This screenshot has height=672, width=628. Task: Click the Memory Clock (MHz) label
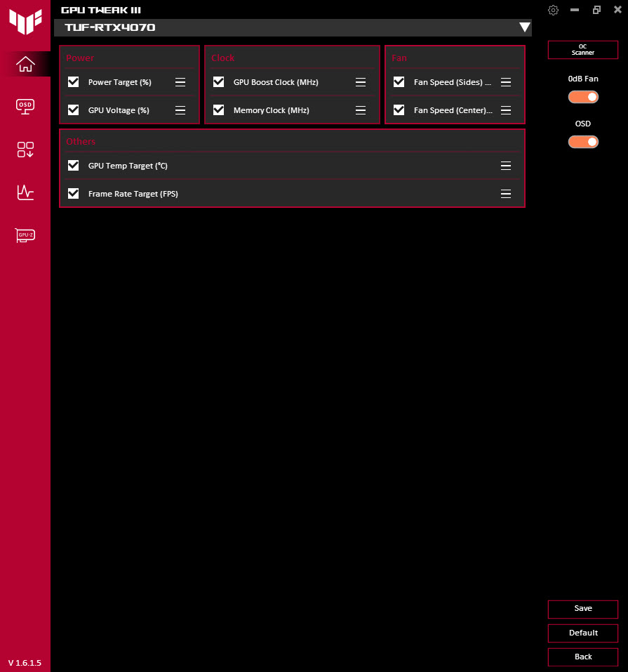271,110
